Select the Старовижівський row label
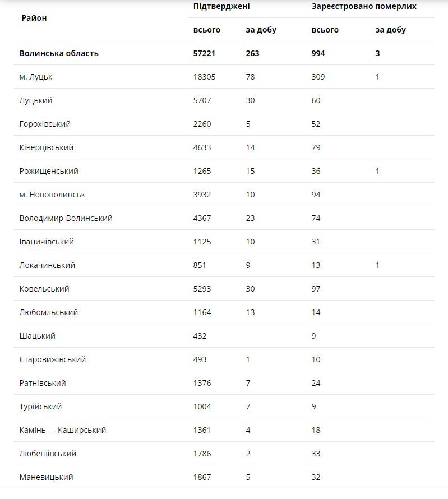 (x=52, y=359)
